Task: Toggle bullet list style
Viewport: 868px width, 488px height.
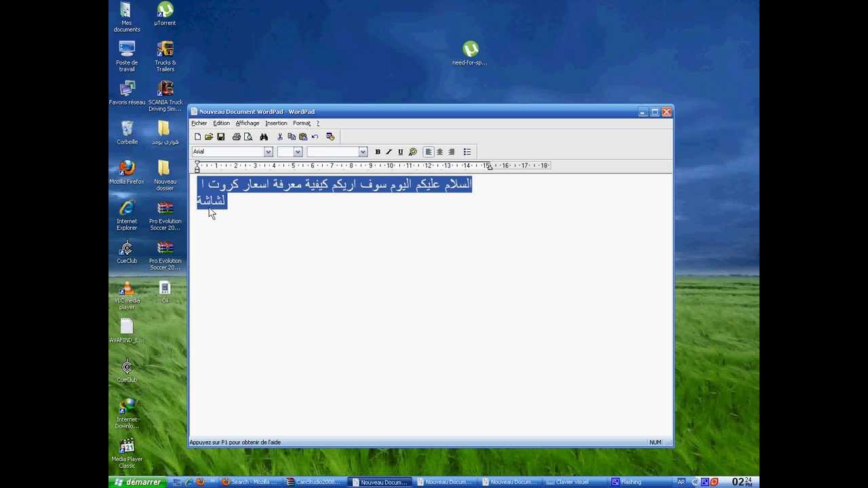Action: click(467, 152)
